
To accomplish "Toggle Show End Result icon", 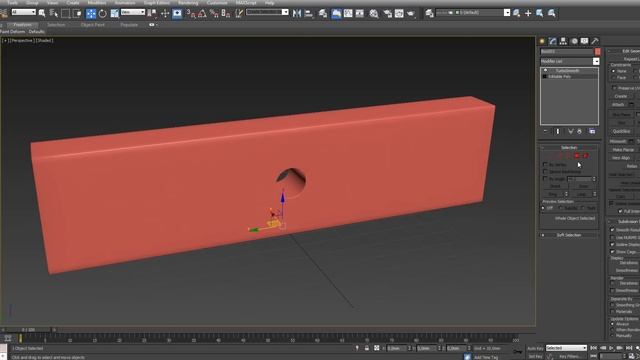I will [x=558, y=131].
